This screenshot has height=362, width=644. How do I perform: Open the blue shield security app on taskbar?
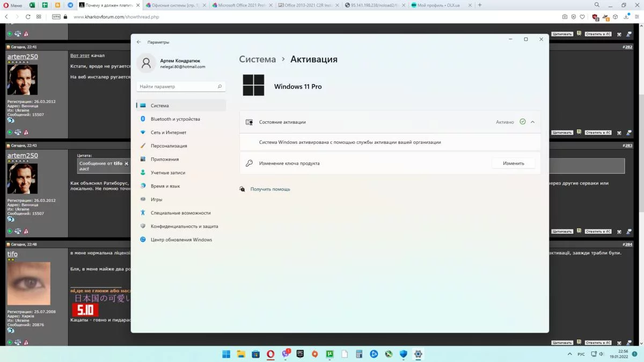404,354
